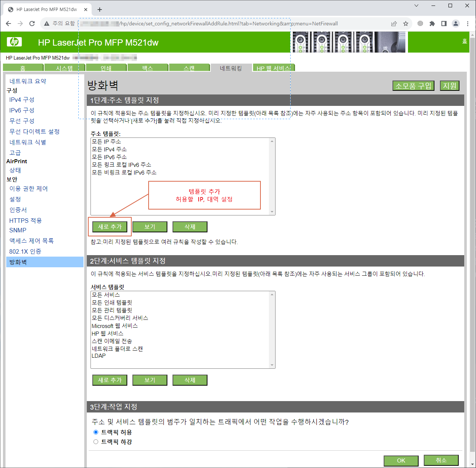Click the 소모품 구입 button
The height and width of the screenshot is (468, 476).
pos(413,86)
